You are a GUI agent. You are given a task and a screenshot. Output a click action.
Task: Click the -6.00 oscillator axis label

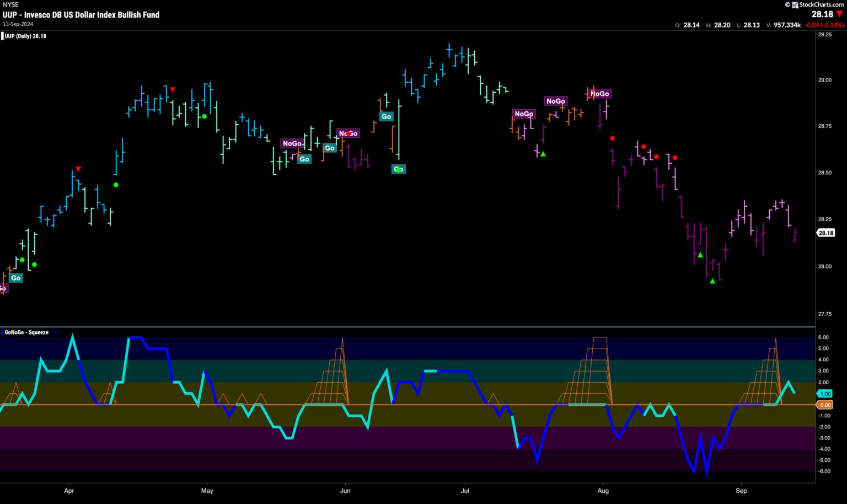click(823, 471)
